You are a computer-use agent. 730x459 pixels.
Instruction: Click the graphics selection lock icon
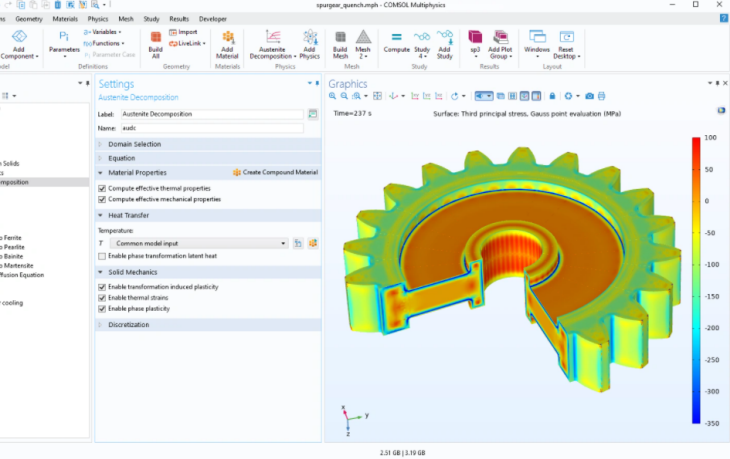pyautogui.click(x=552, y=96)
